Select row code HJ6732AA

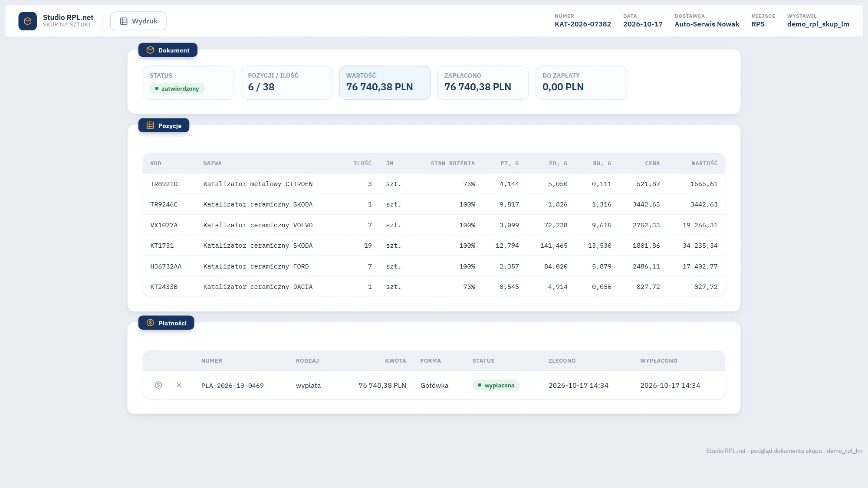(166, 266)
